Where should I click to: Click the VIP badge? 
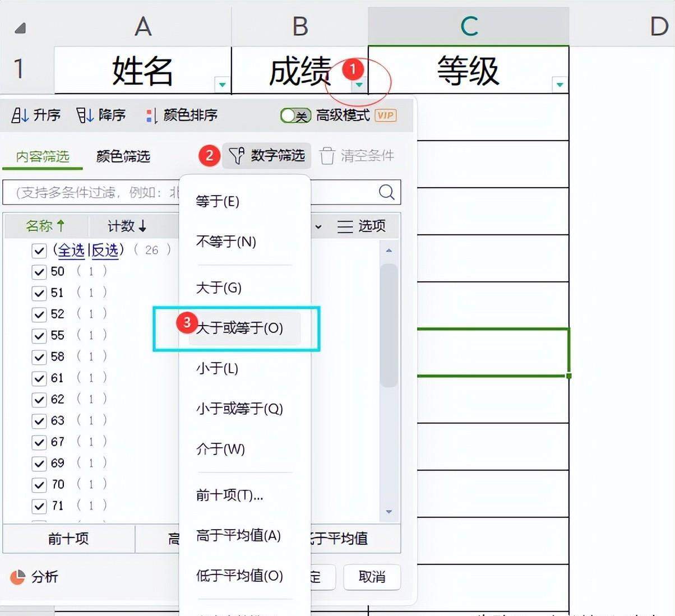point(385,115)
